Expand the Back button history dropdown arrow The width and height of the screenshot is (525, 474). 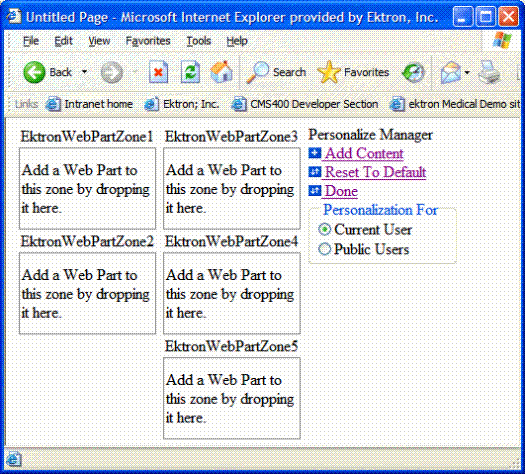point(84,72)
